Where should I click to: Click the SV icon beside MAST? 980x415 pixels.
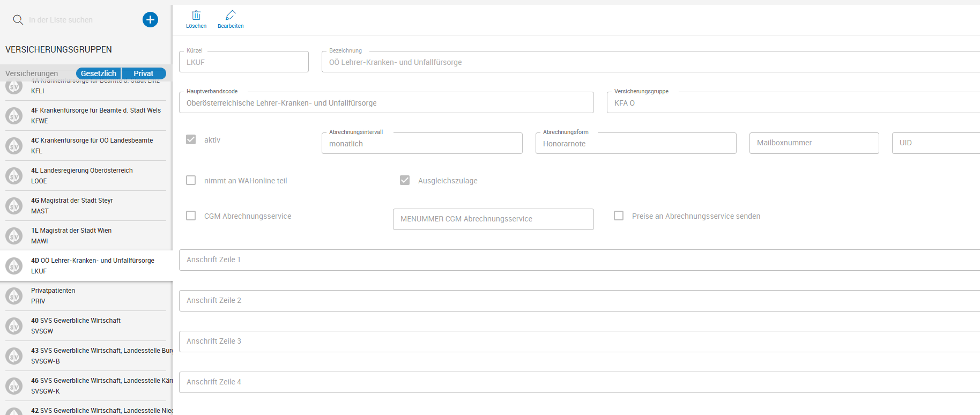pos(14,205)
